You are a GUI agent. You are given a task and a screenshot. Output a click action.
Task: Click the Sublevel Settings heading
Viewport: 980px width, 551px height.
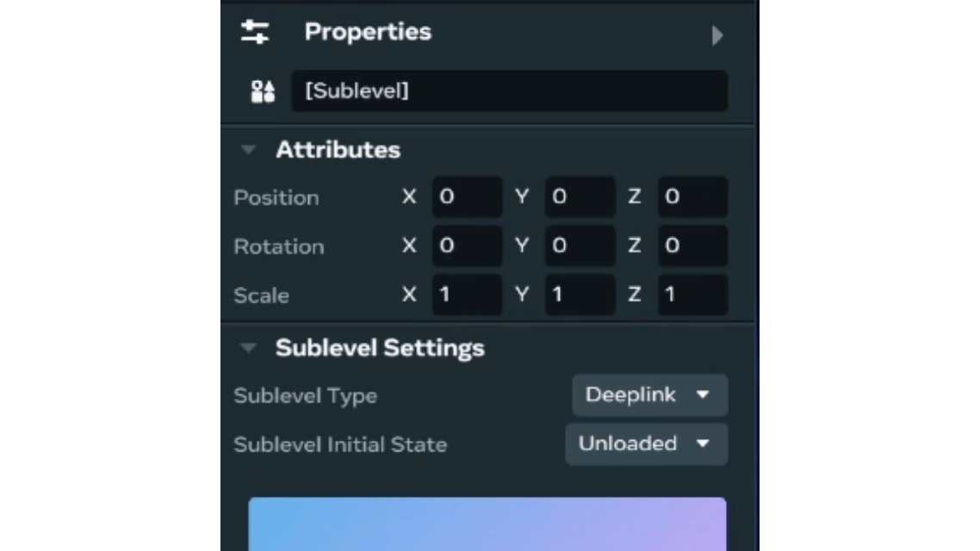pyautogui.click(x=380, y=348)
